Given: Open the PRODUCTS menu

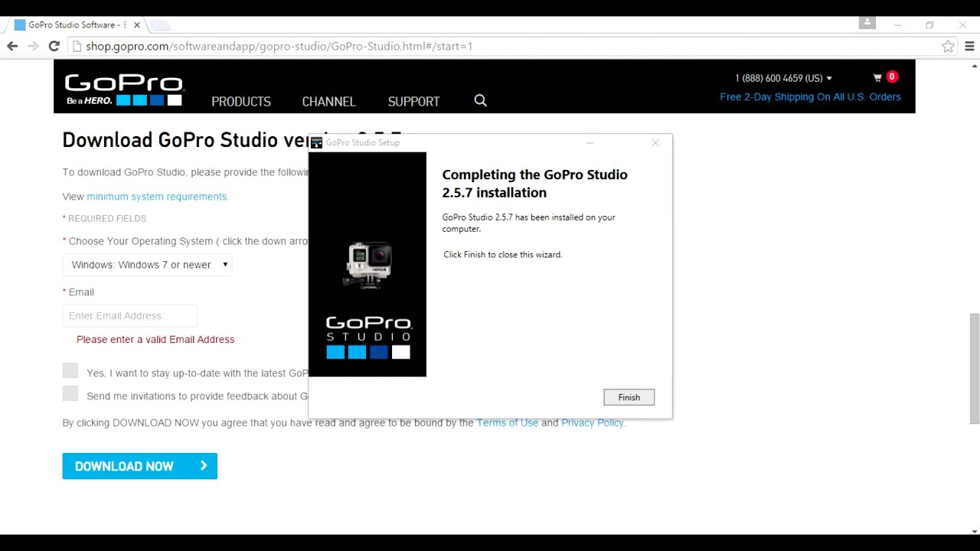Looking at the screenshot, I should 241,101.
